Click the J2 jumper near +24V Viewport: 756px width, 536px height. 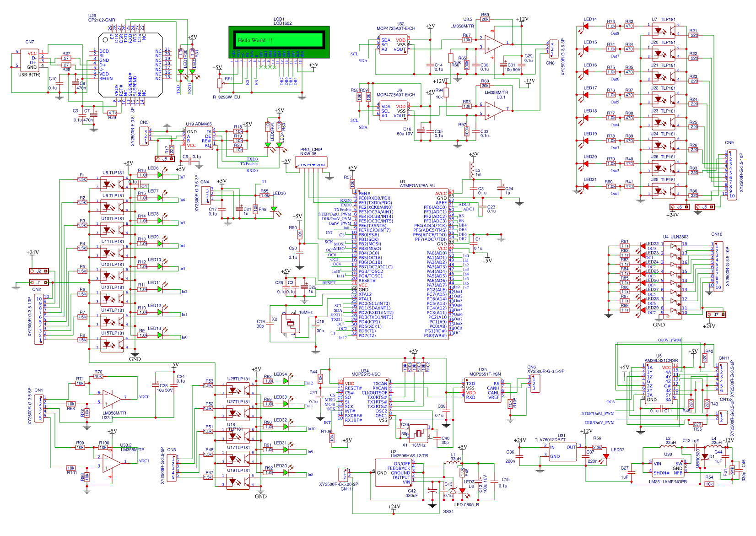pos(39,271)
